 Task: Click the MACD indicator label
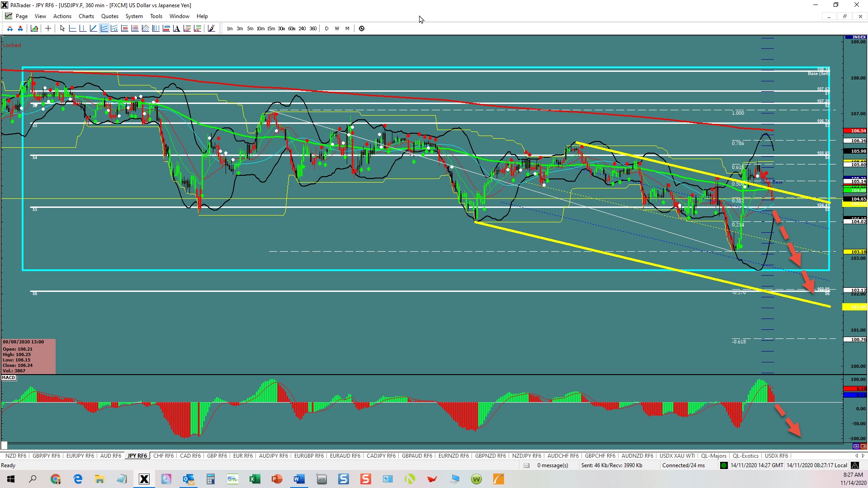tap(9, 378)
